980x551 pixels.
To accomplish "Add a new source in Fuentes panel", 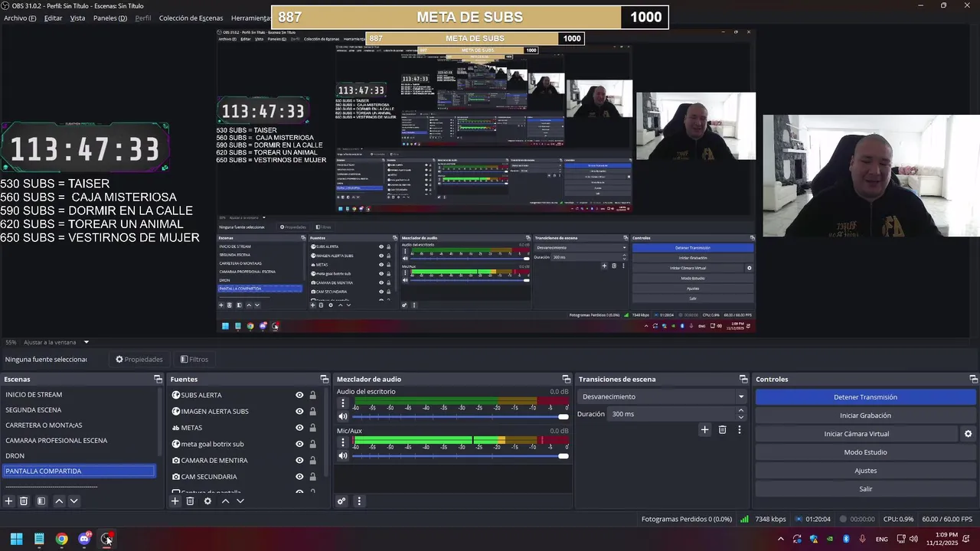I will point(175,501).
